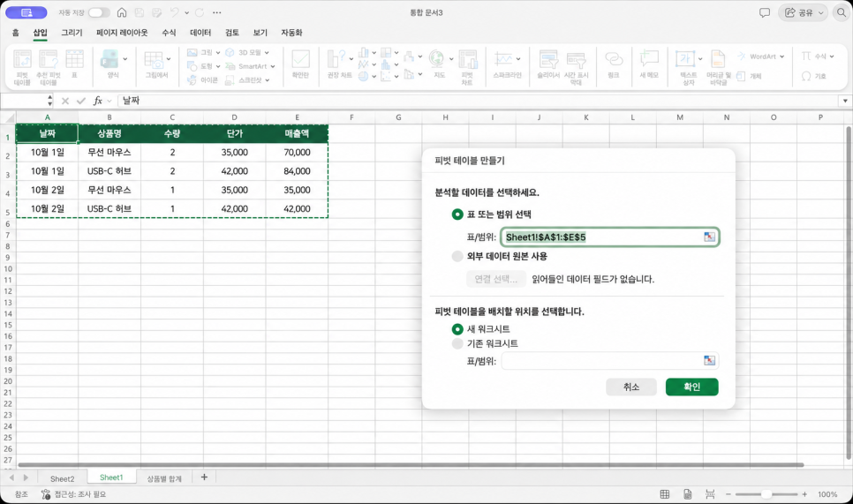Select the cell containing 70,000

(x=297, y=152)
